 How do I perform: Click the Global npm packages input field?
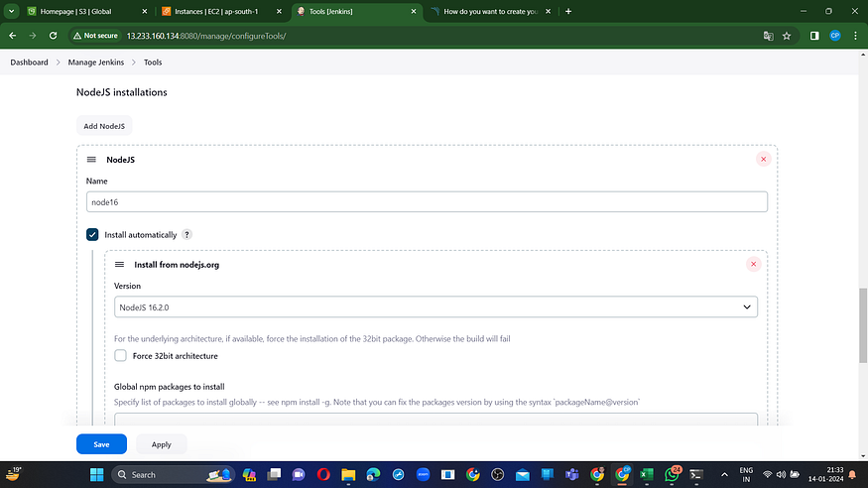point(435,419)
